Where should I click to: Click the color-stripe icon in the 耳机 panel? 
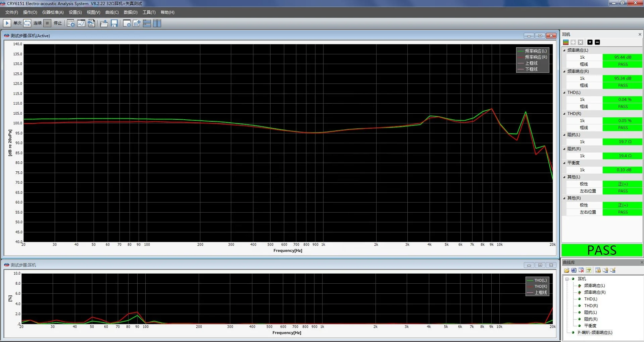pos(566,42)
